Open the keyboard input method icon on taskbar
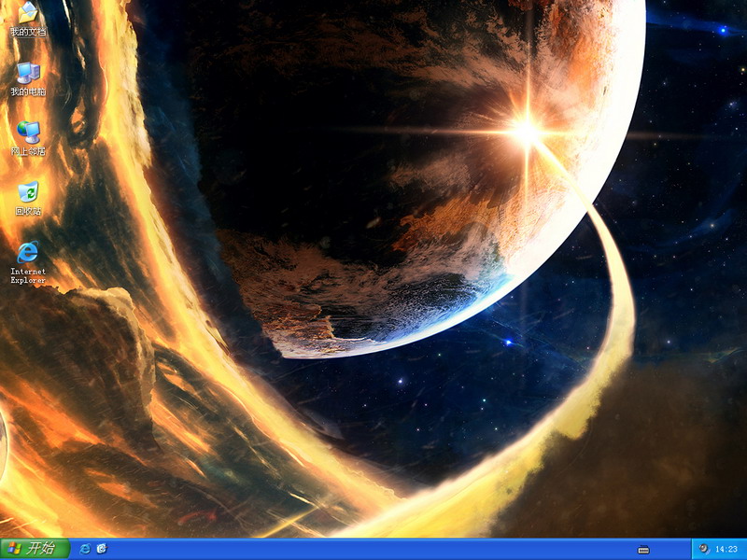Viewport: 747px width, 560px height. [643, 549]
